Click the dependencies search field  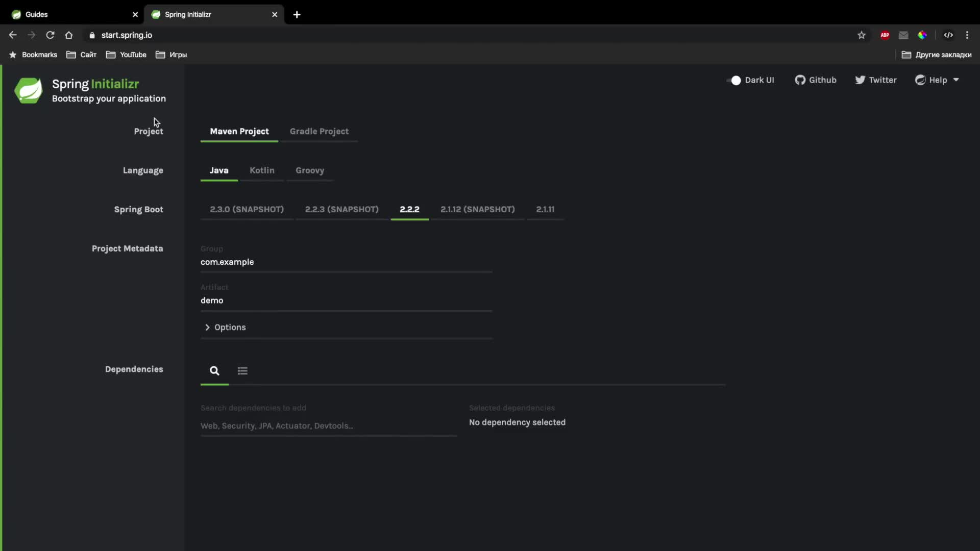329,426
